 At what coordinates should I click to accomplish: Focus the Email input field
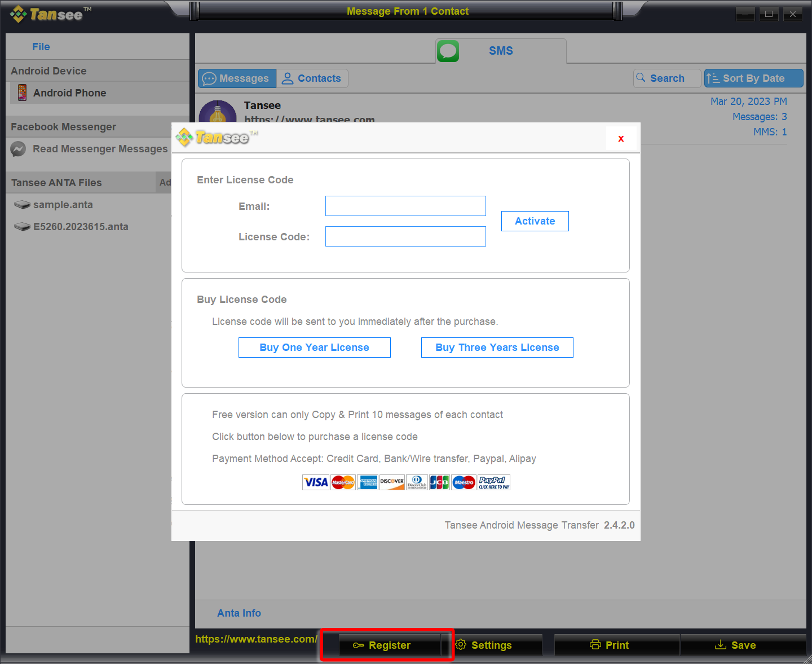(405, 206)
